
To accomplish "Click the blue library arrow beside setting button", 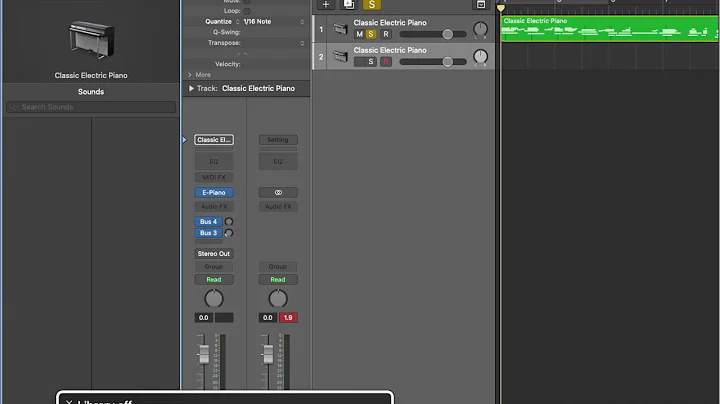I will 185,140.
